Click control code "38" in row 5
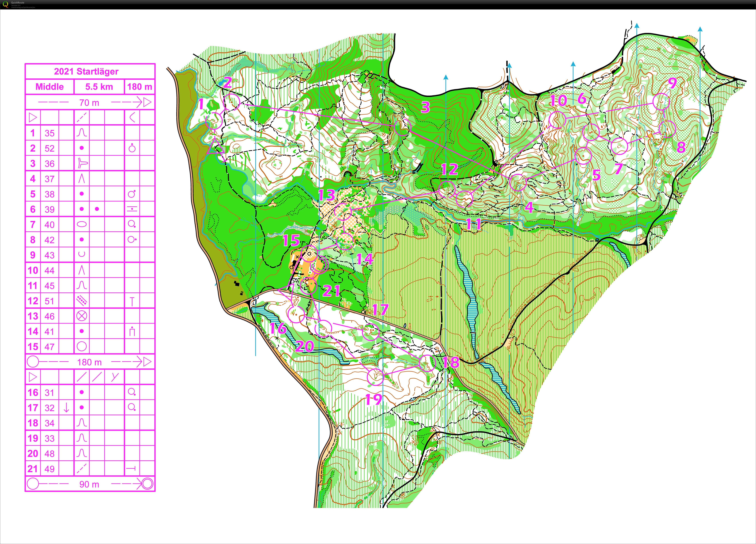The width and height of the screenshot is (756, 544). (49, 194)
